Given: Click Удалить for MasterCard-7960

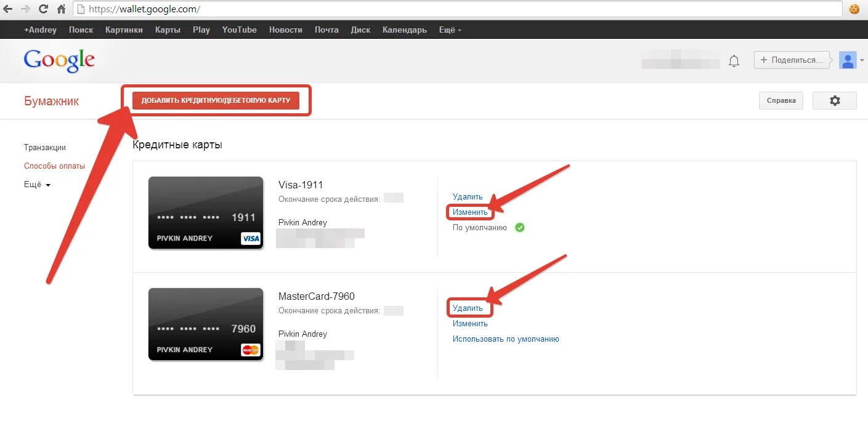Looking at the screenshot, I should click(x=468, y=308).
